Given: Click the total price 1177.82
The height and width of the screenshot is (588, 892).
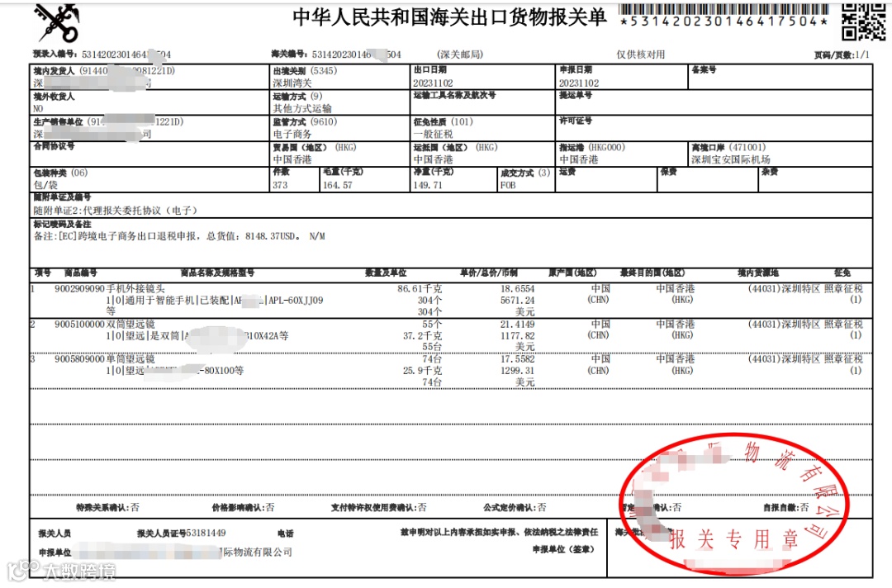Looking at the screenshot, I should (518, 336).
